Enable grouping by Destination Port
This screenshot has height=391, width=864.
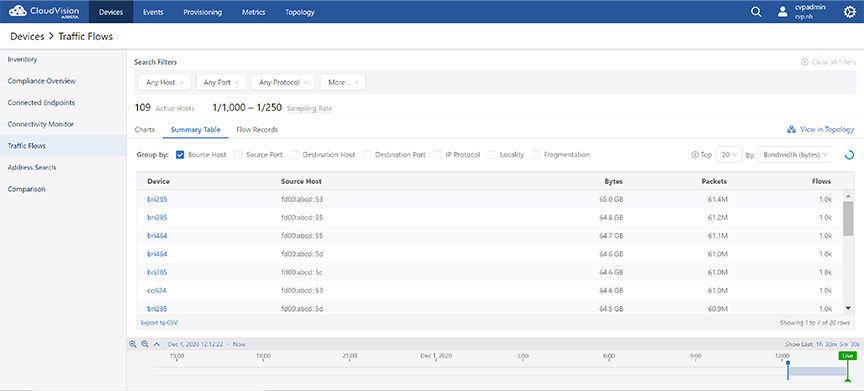tap(367, 155)
